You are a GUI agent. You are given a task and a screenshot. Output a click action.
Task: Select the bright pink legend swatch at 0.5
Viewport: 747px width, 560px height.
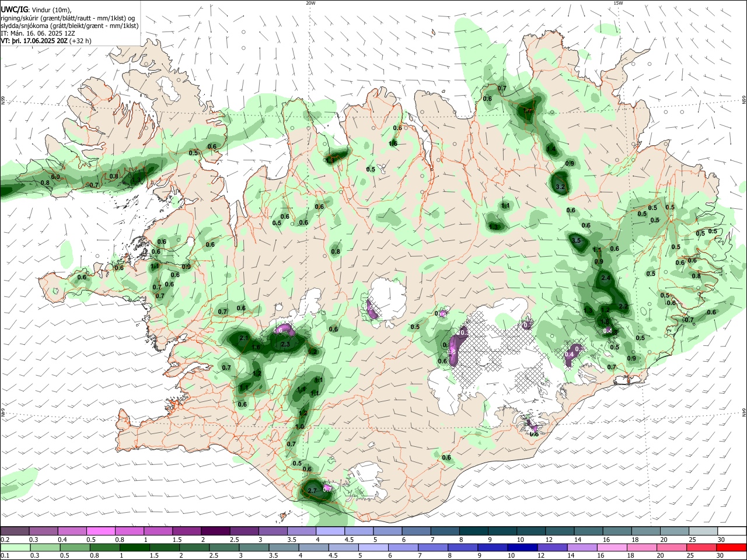tap(100, 531)
